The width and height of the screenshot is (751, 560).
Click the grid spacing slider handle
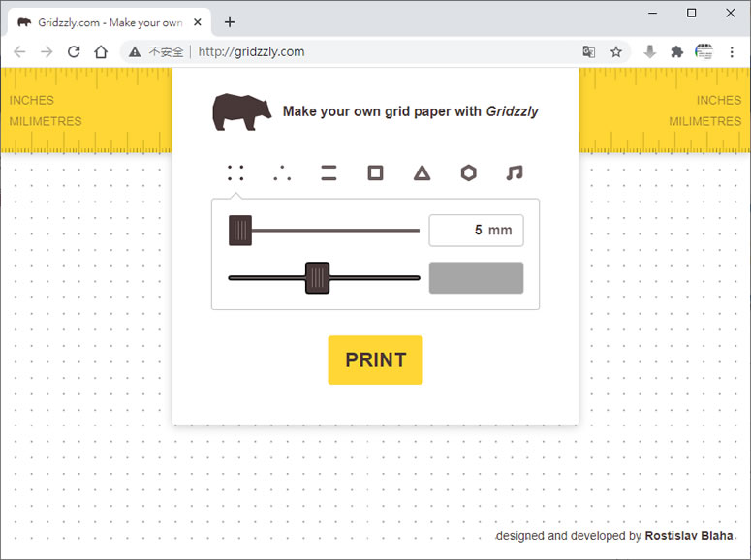(x=240, y=231)
